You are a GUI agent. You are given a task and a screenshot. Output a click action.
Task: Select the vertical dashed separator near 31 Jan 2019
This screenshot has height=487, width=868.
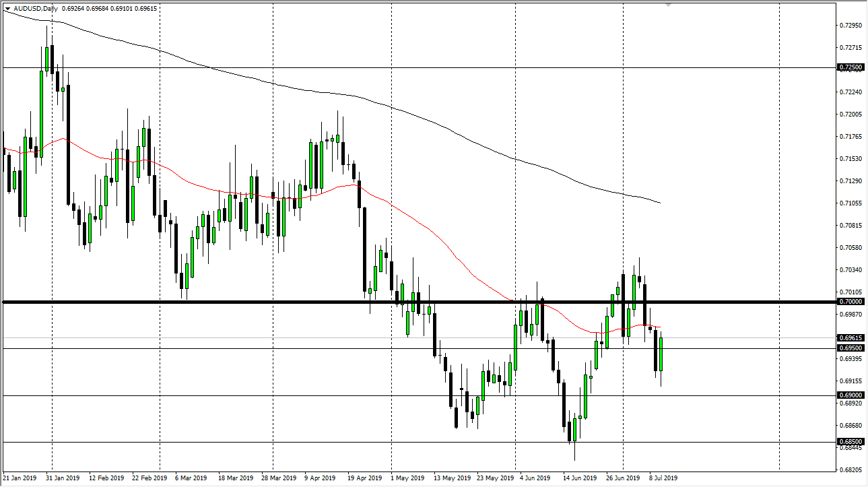[52, 202]
